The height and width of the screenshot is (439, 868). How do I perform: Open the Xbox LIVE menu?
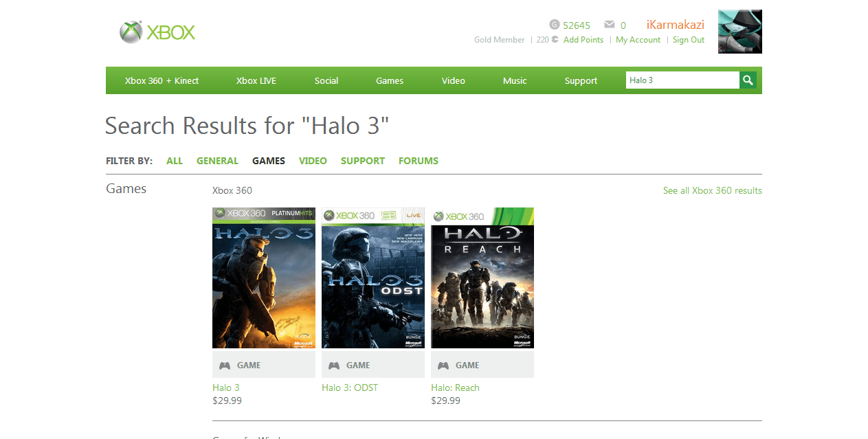[256, 80]
